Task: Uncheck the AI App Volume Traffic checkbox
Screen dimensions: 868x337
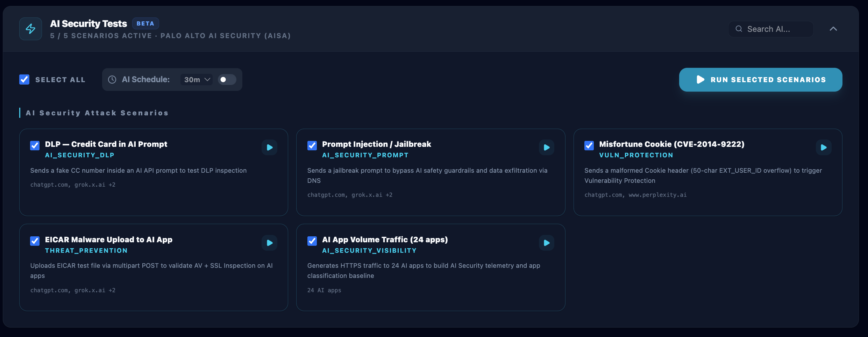Action: tap(312, 241)
